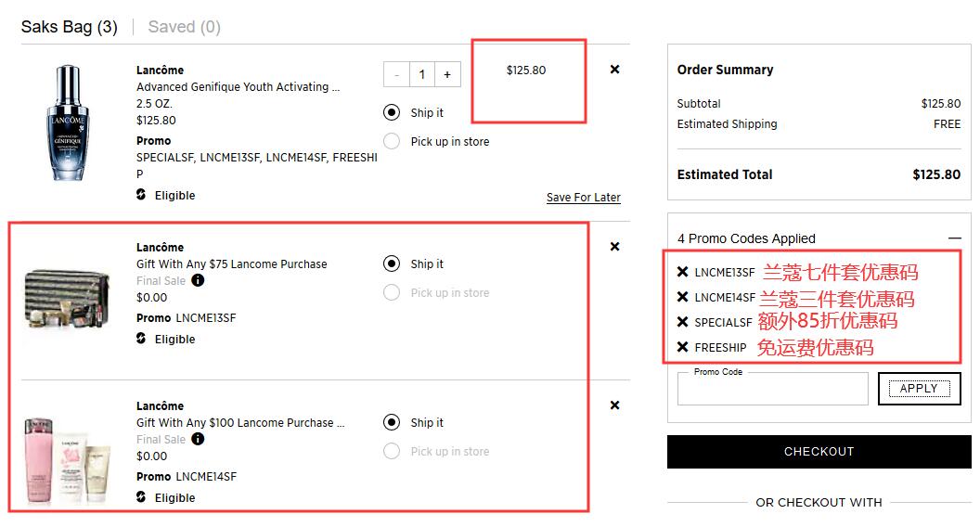The width and height of the screenshot is (980, 527).
Task: Click the 2.5 OZ. size text
Action: click(x=154, y=104)
